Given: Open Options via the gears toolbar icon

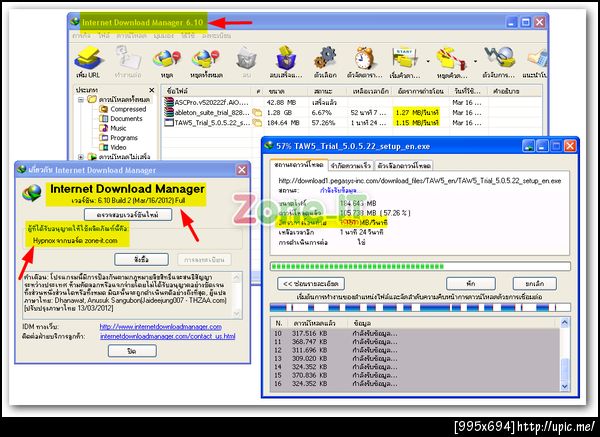Looking at the screenshot, I should [325, 63].
